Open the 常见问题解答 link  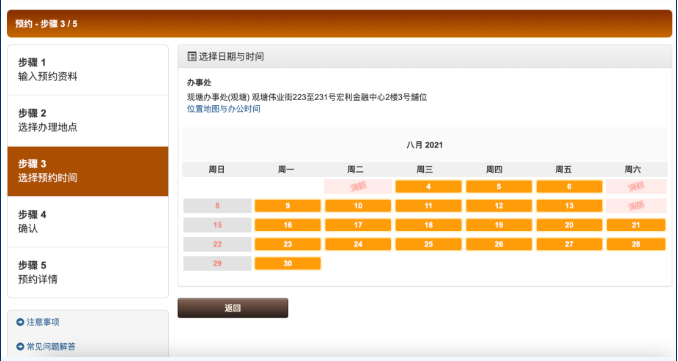[x=51, y=346]
